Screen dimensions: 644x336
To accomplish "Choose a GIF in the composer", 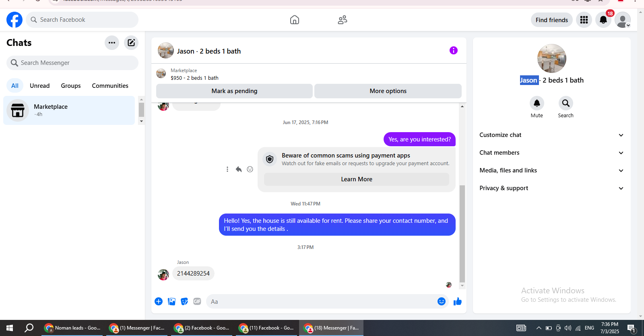I will tap(197, 301).
